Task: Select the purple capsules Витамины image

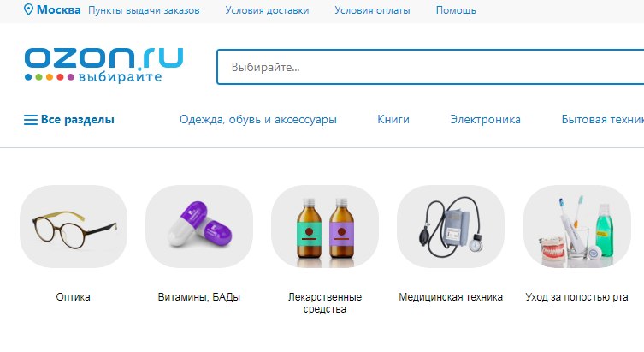Action: 199,227
